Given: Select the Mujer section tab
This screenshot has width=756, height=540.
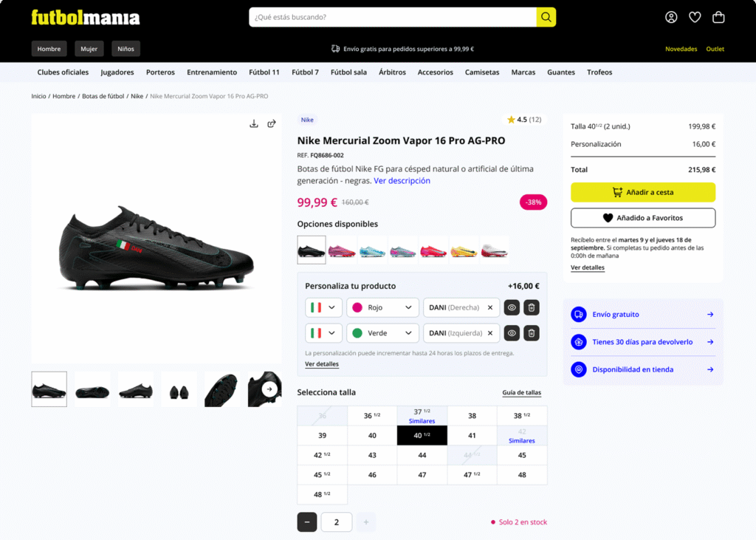Looking at the screenshot, I should pyautogui.click(x=89, y=49).
